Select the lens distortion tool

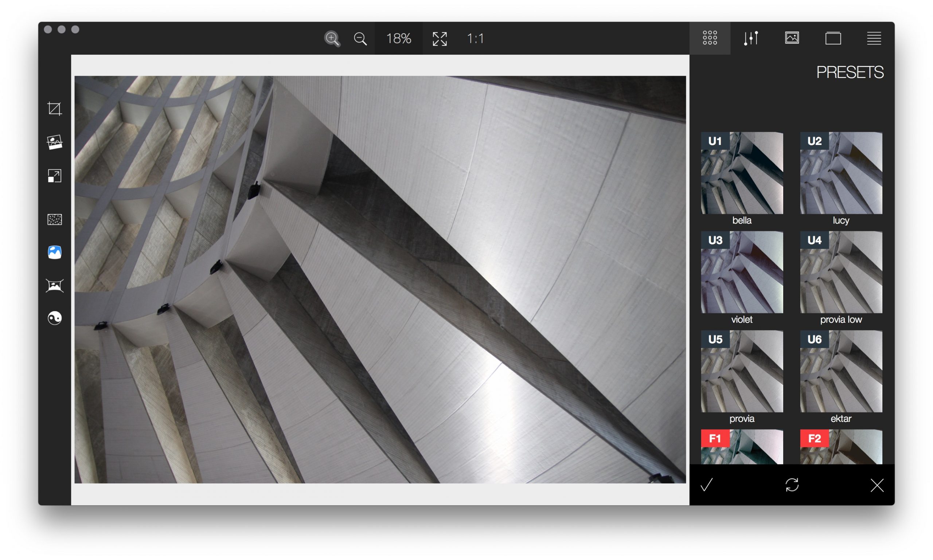click(x=55, y=286)
